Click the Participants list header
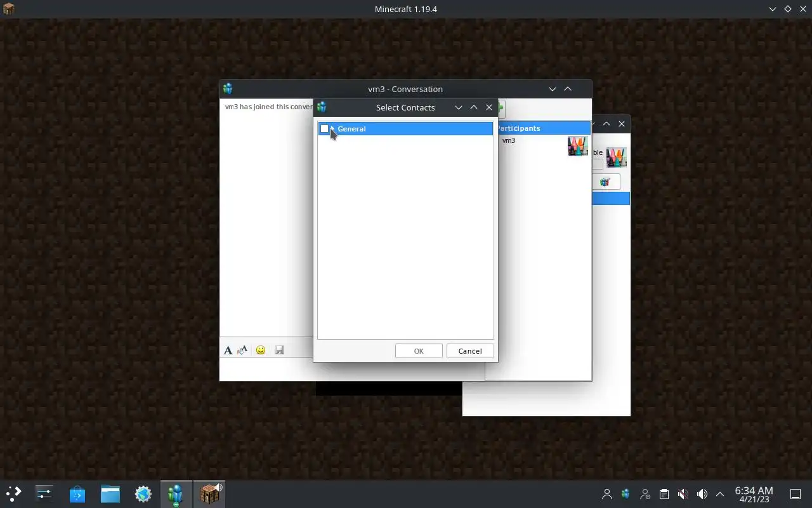 pyautogui.click(x=544, y=128)
